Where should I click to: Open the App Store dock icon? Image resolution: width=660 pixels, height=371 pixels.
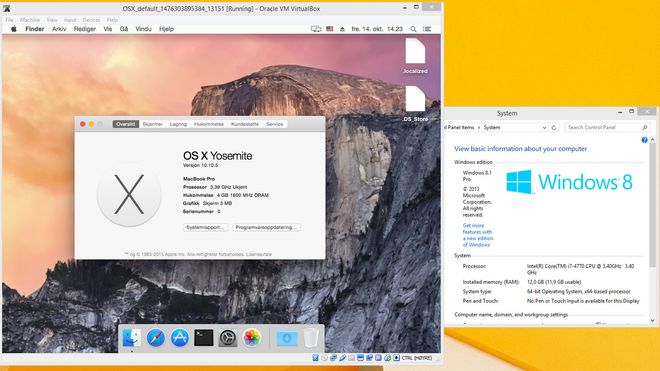pos(180,338)
